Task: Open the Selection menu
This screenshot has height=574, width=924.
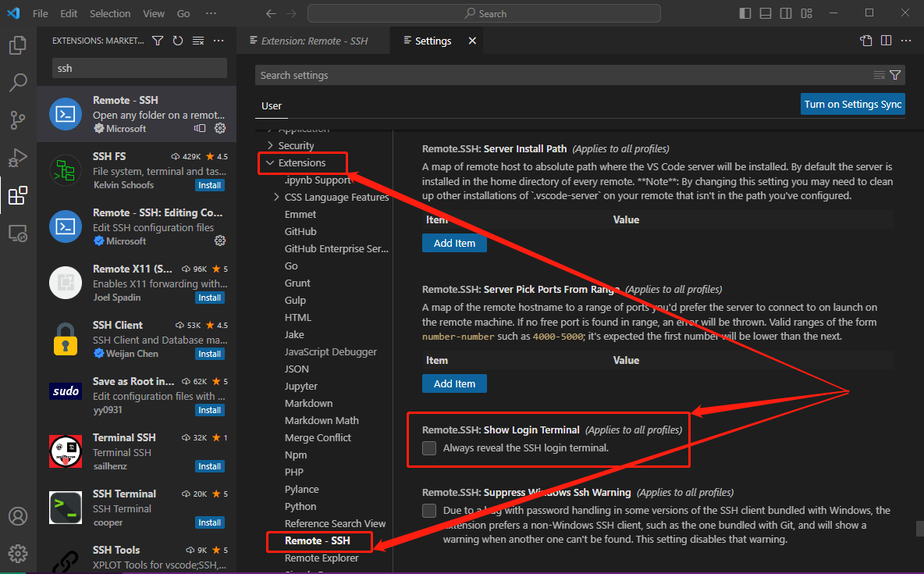Action: (110, 13)
